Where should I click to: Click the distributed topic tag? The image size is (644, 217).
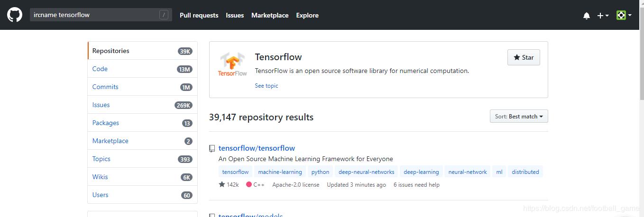[525, 172]
